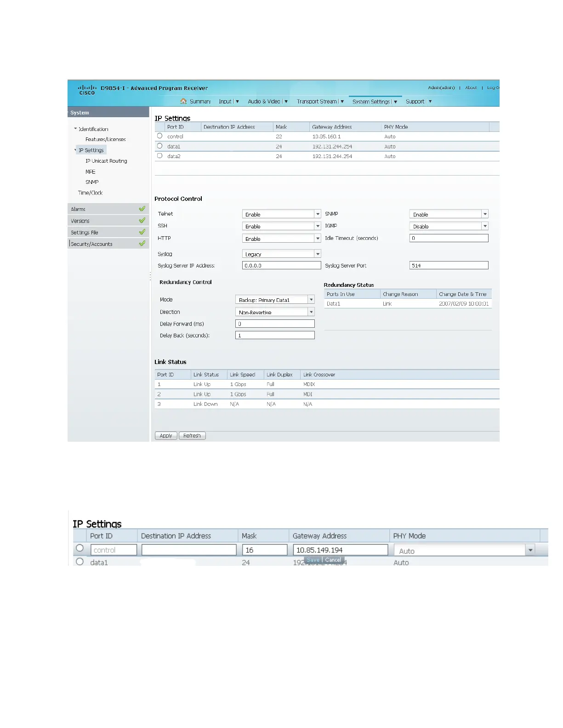This screenshot has height=728, width=563.
Task: Click the Delay Forward (ms) field
Action: pyautogui.click(x=275, y=324)
